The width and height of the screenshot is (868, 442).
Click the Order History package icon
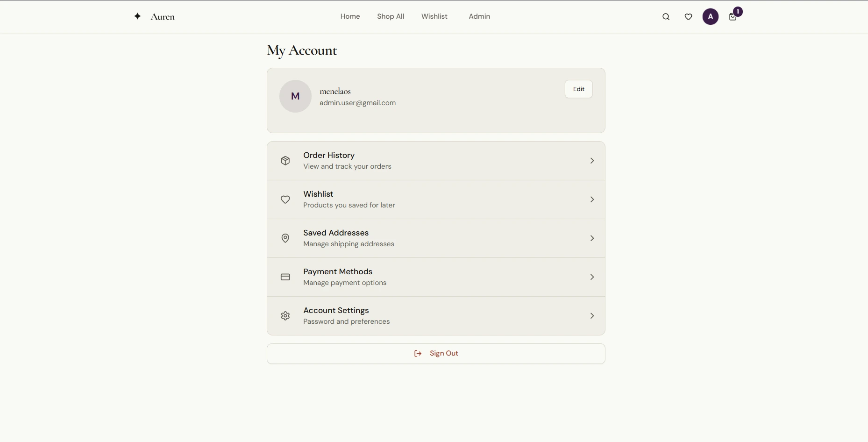[x=285, y=160]
